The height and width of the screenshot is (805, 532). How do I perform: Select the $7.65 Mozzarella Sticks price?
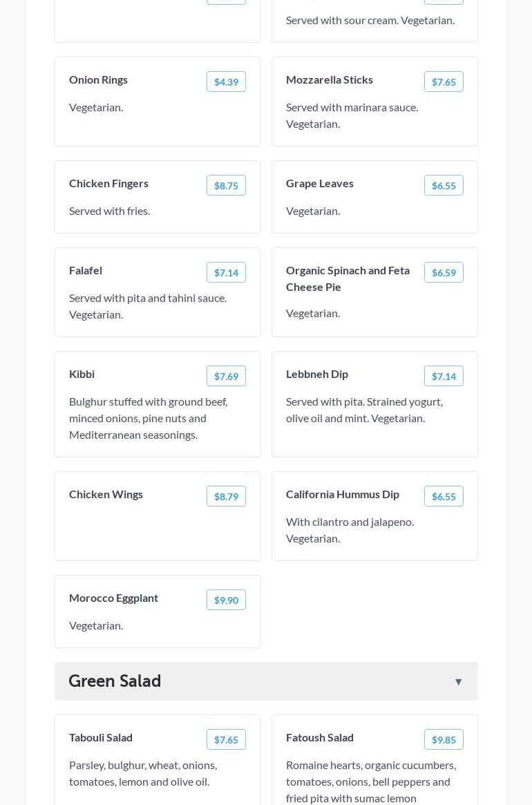(444, 82)
